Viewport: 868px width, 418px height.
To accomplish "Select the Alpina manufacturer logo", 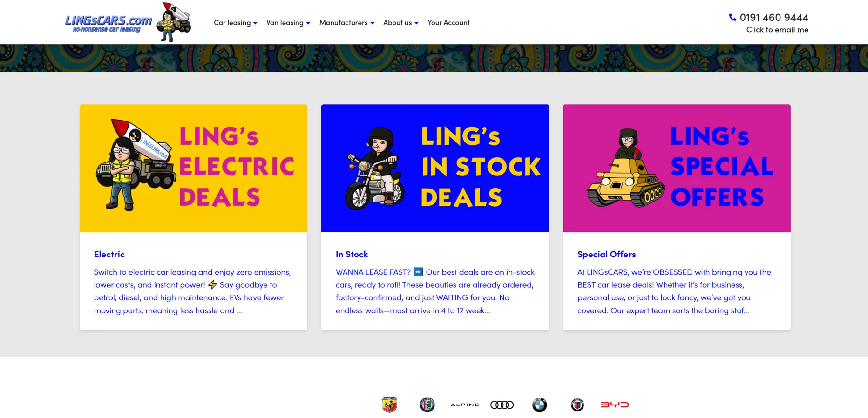I will 577,405.
